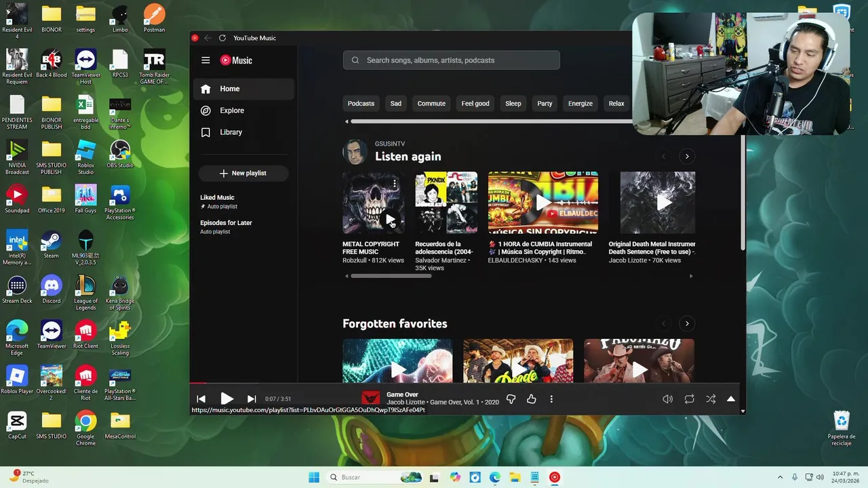Image resolution: width=868 pixels, height=488 pixels.
Task: Play the current song Game Over
Action: 226,399
